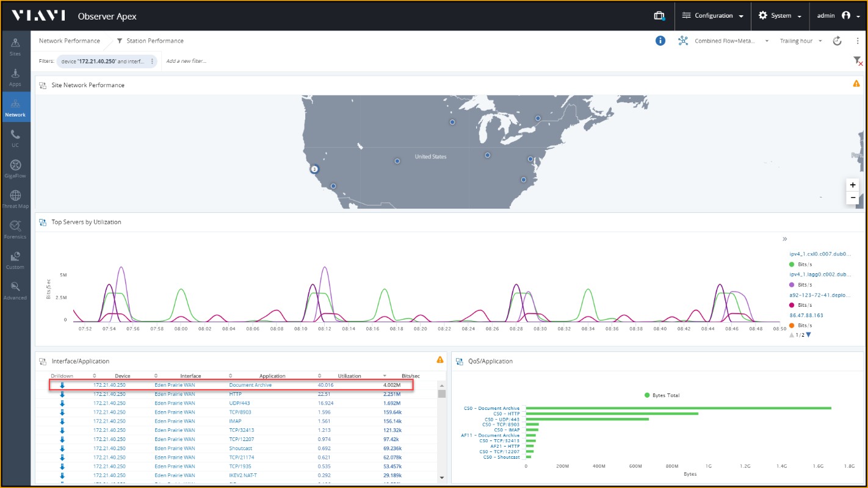Open the Threat Map sidebar section
The image size is (868, 488).
(15, 199)
